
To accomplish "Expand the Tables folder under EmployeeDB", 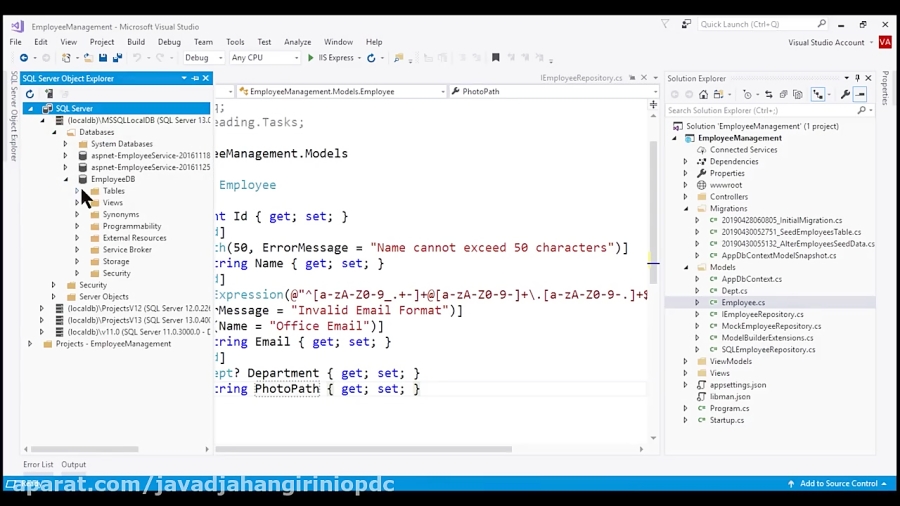I will point(77,190).
